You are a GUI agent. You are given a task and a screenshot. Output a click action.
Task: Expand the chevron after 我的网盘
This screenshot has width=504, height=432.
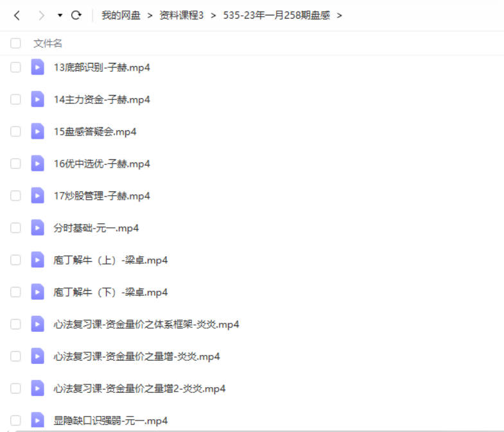coord(150,15)
